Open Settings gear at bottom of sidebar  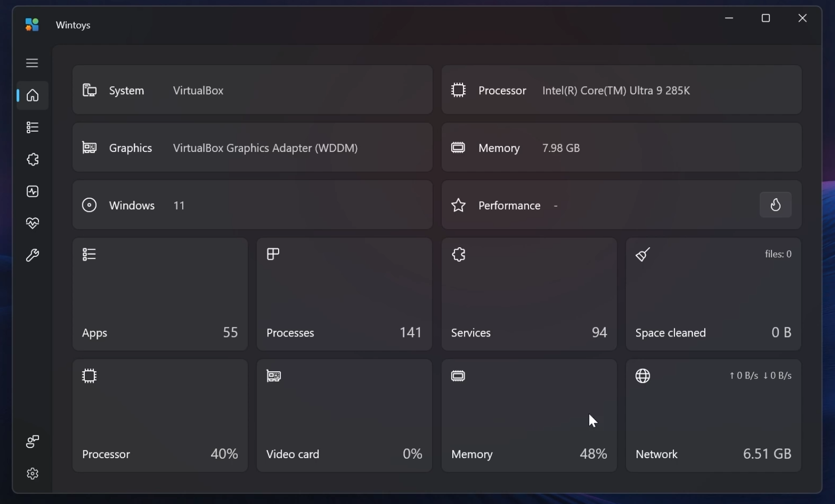click(32, 473)
